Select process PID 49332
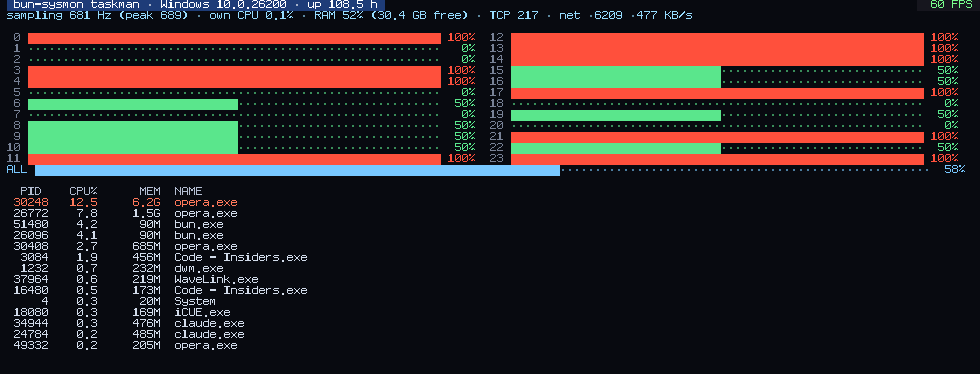 (x=31, y=345)
